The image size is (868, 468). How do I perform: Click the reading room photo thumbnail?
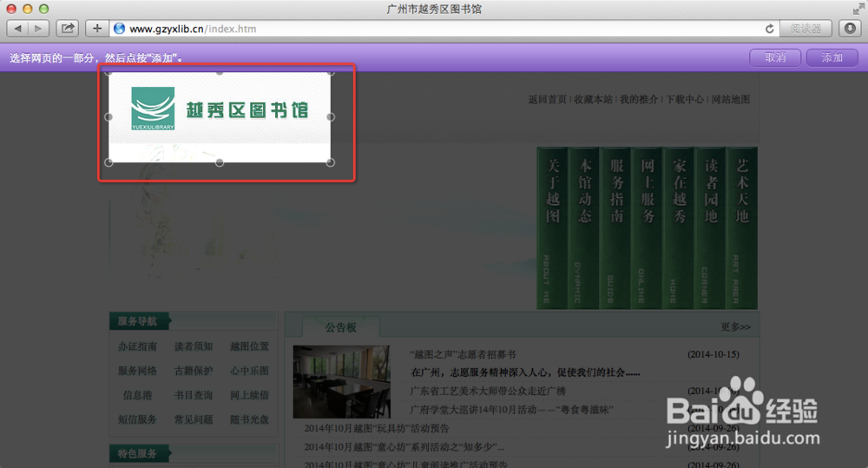[x=341, y=381]
